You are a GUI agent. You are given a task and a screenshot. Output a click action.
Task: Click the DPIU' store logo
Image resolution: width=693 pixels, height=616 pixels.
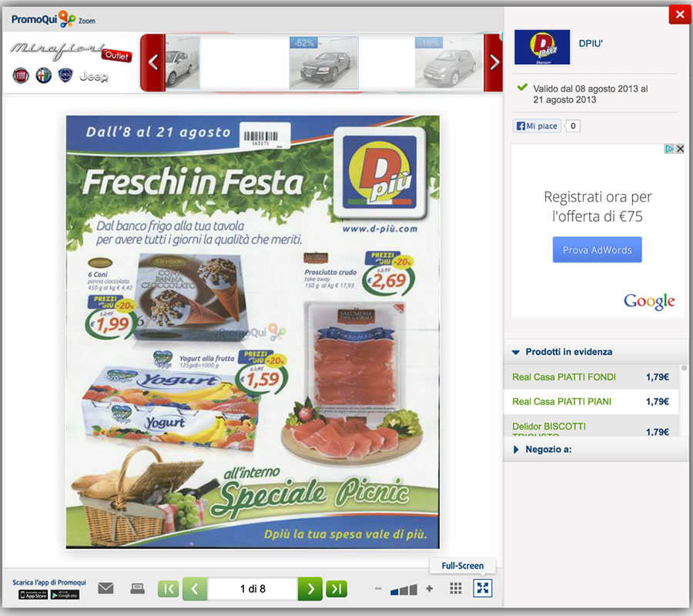pyautogui.click(x=542, y=47)
